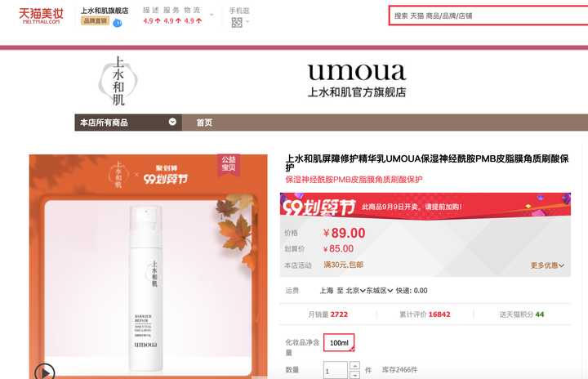Decrease quantity with down arrow
This screenshot has width=588, height=379.
(x=354, y=374)
